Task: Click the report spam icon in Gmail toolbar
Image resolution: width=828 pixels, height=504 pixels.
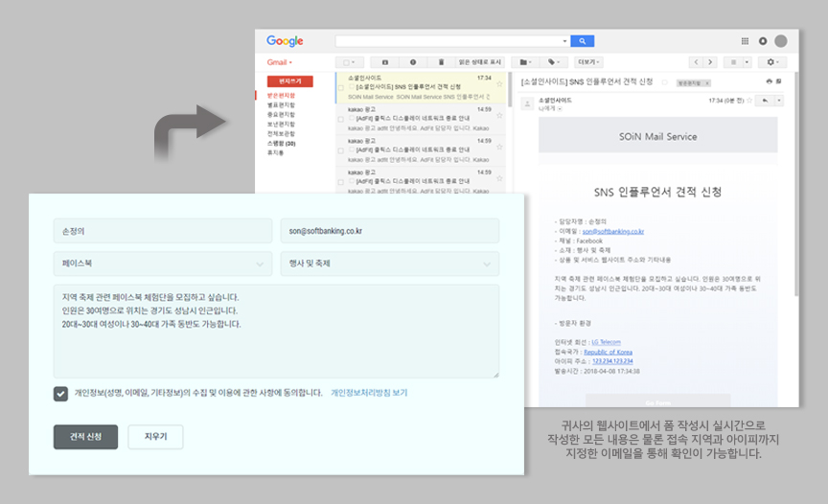Action: pos(413,62)
